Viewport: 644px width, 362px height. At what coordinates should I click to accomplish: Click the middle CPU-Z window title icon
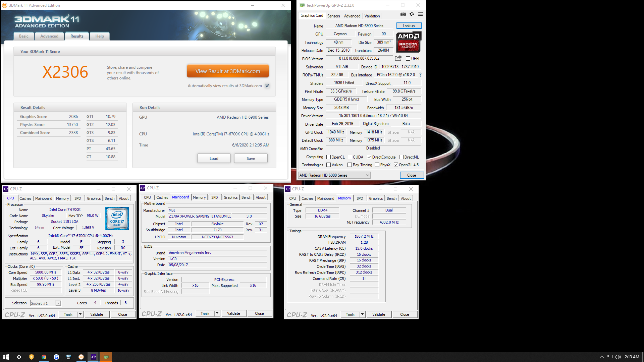(x=143, y=188)
